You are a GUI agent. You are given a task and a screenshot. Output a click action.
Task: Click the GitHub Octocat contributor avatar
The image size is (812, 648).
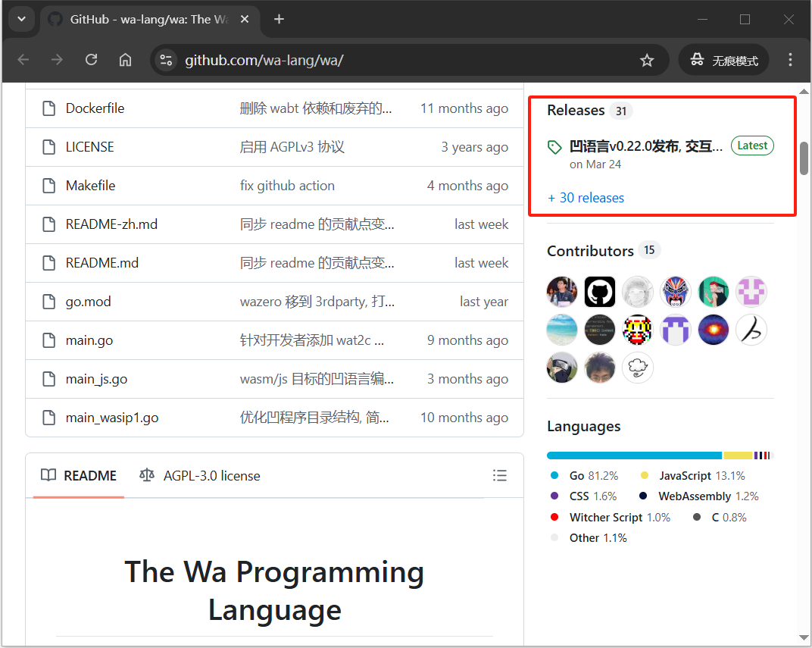(x=599, y=291)
